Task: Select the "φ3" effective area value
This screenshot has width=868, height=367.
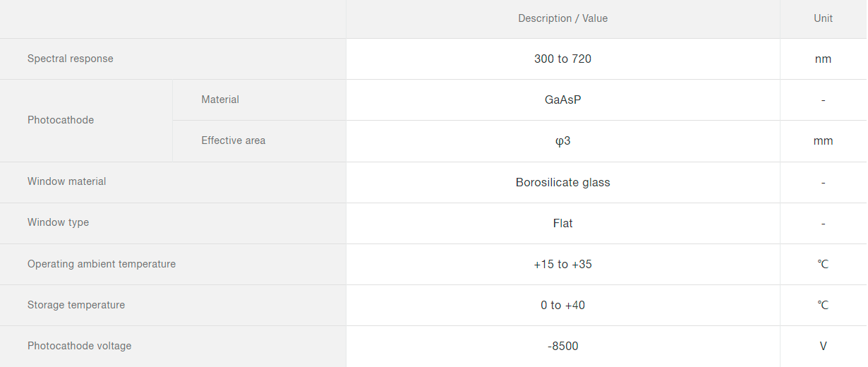Action: [x=562, y=141]
